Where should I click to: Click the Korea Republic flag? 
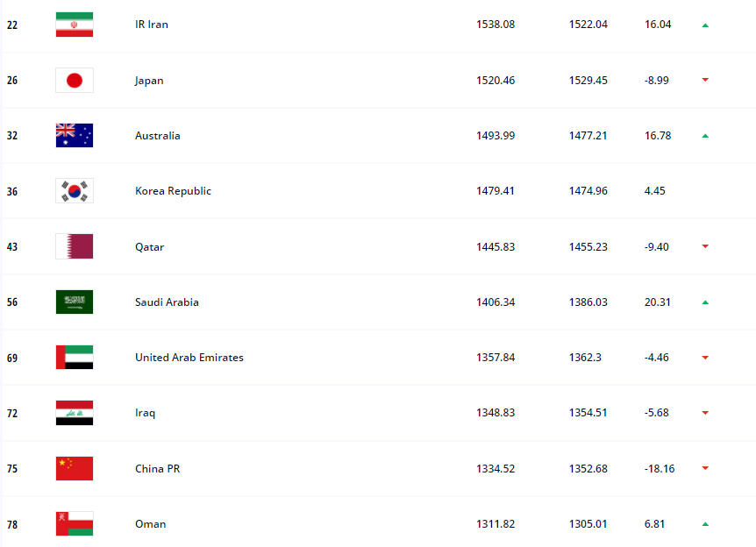(75, 191)
